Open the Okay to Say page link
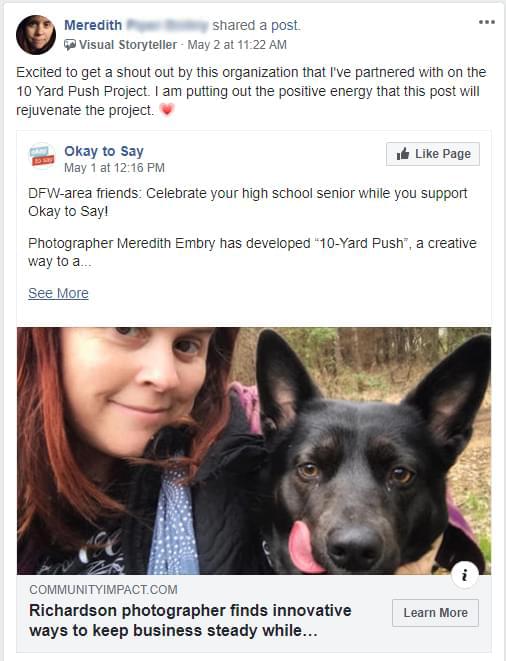Image resolution: width=506 pixels, height=661 pixels. 104,151
